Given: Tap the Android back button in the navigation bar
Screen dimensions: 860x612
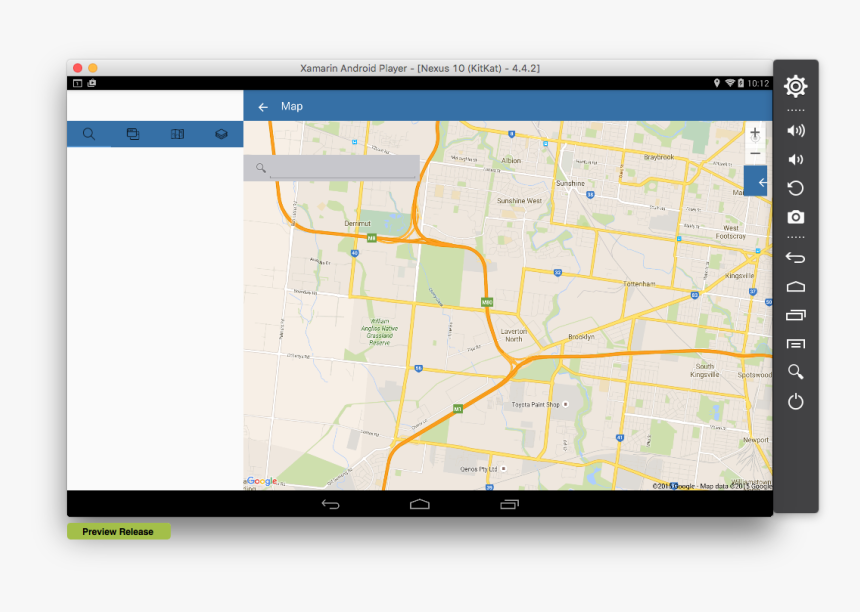Looking at the screenshot, I should click(x=330, y=504).
